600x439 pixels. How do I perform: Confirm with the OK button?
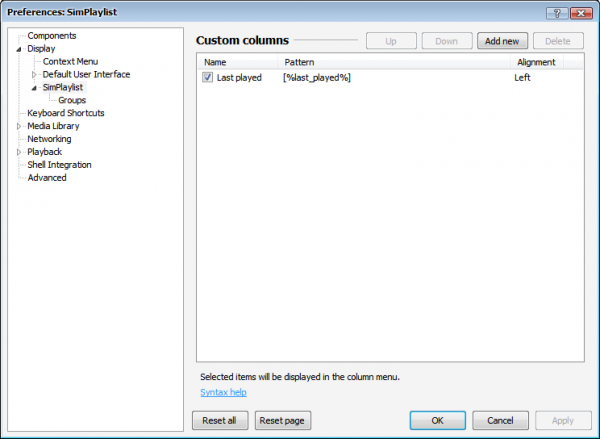point(437,421)
